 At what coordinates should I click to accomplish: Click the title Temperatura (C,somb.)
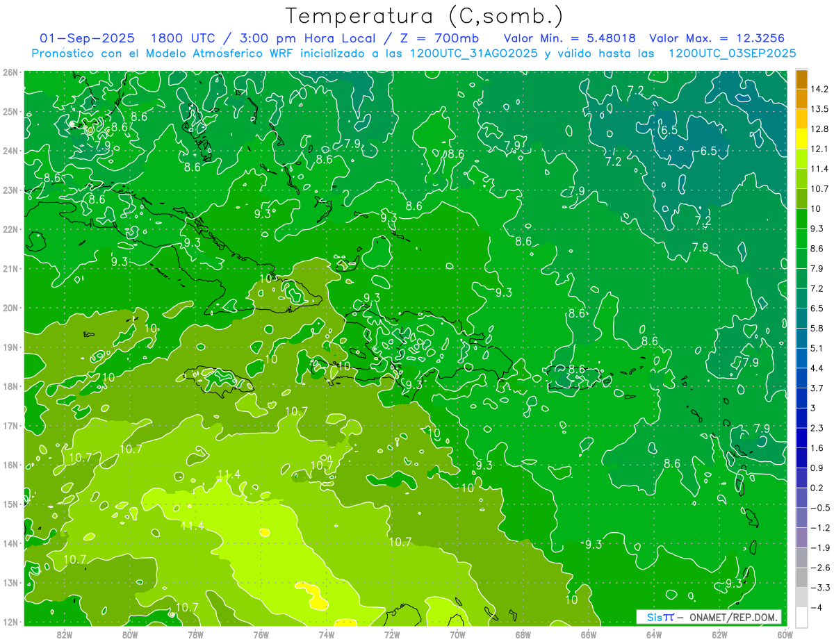[425, 16]
